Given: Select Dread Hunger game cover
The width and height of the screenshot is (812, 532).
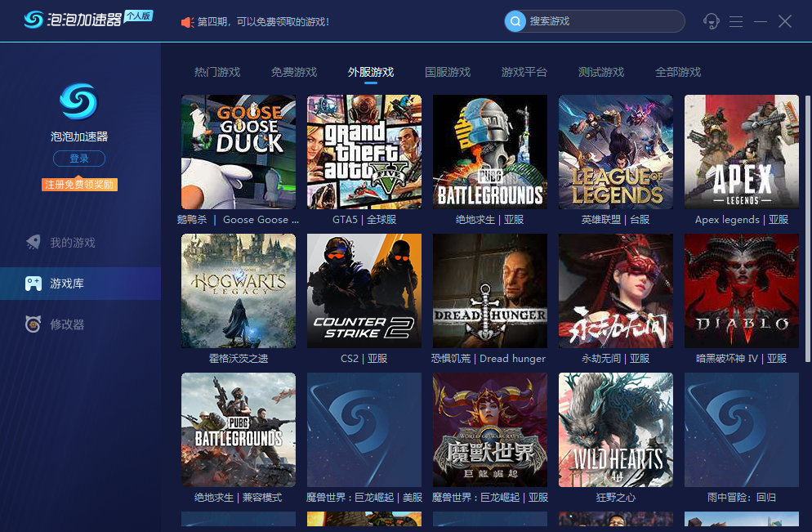Looking at the screenshot, I should 490,291.
